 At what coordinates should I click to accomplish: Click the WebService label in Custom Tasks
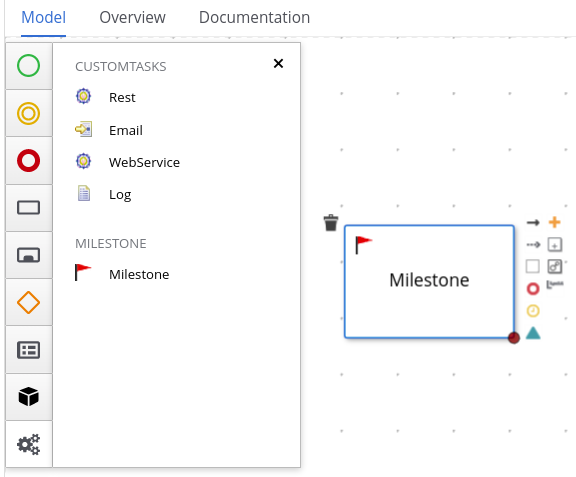point(144,162)
